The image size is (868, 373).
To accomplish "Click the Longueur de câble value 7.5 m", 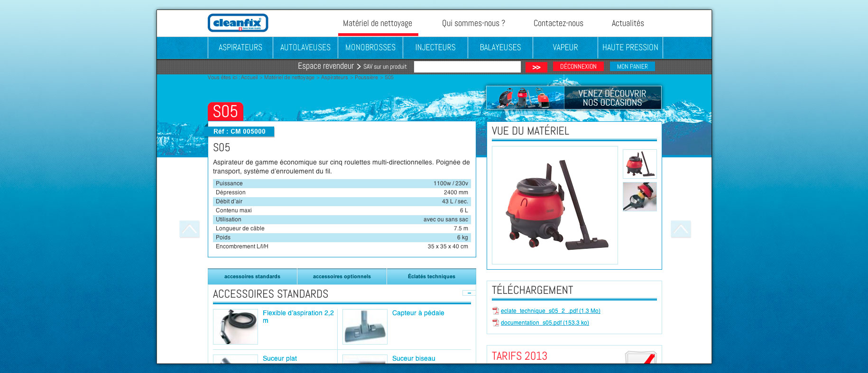I will click(x=461, y=228).
